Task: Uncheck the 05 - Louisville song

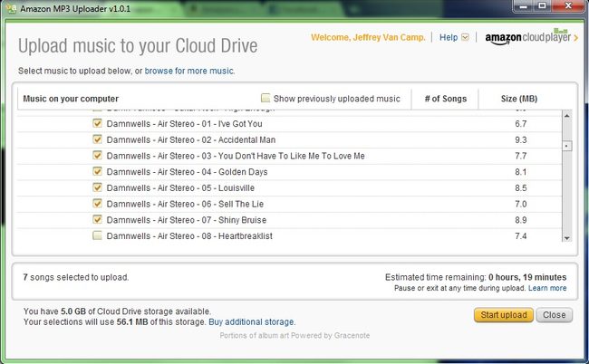Action: click(97, 187)
